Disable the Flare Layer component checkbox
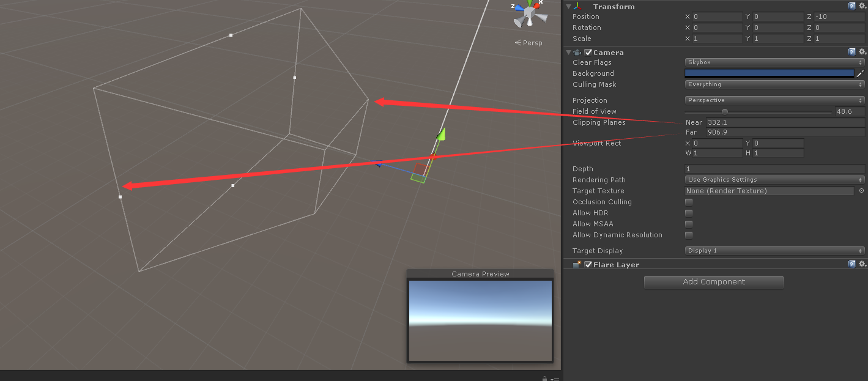The image size is (868, 381). (x=588, y=264)
